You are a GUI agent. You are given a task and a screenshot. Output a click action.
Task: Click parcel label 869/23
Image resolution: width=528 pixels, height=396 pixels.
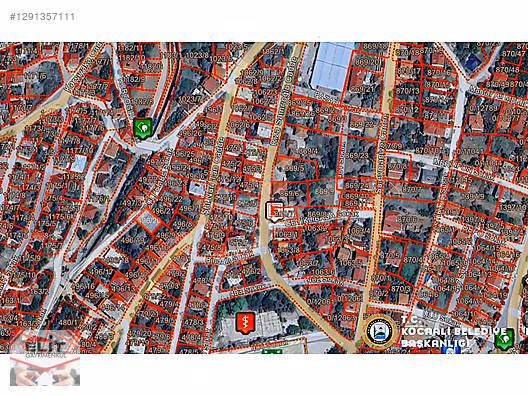coord(357,156)
